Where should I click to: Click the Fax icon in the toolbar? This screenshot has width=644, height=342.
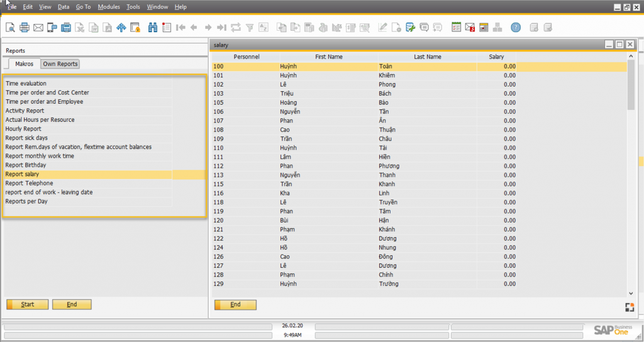(x=65, y=28)
